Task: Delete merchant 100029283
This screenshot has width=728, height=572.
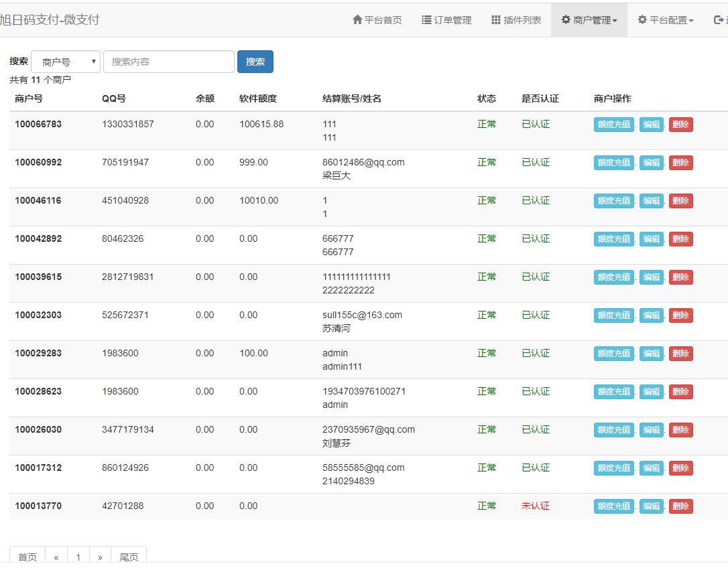Action: (x=680, y=354)
